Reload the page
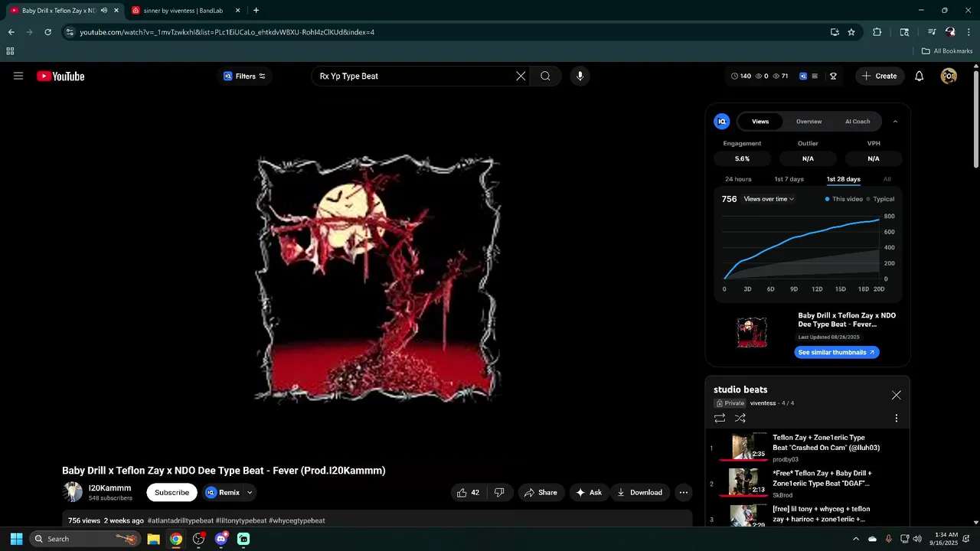Image resolution: width=980 pixels, height=551 pixels. click(x=47, y=32)
